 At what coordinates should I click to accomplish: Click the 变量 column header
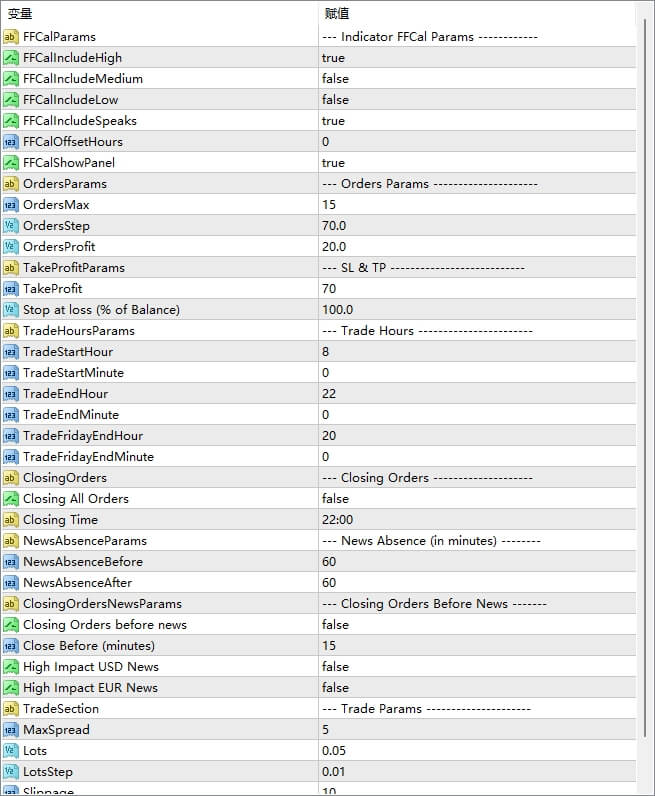click(x=20, y=14)
